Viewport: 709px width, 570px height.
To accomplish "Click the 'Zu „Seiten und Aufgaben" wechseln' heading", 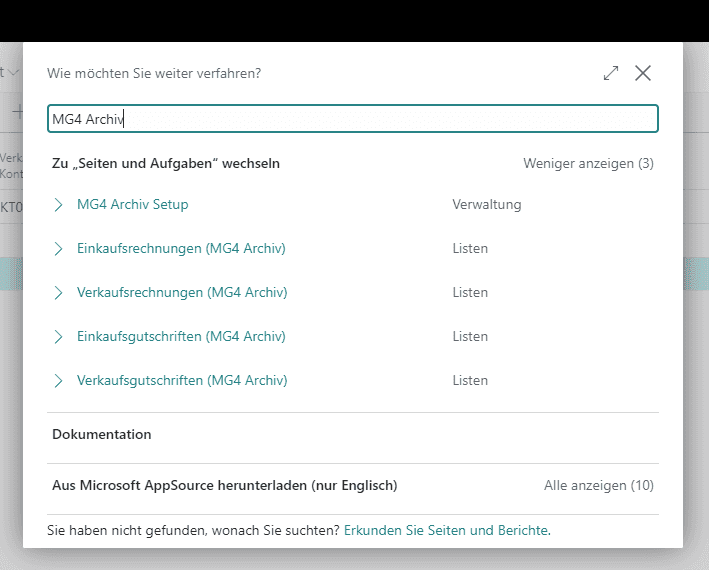I will click(166, 163).
